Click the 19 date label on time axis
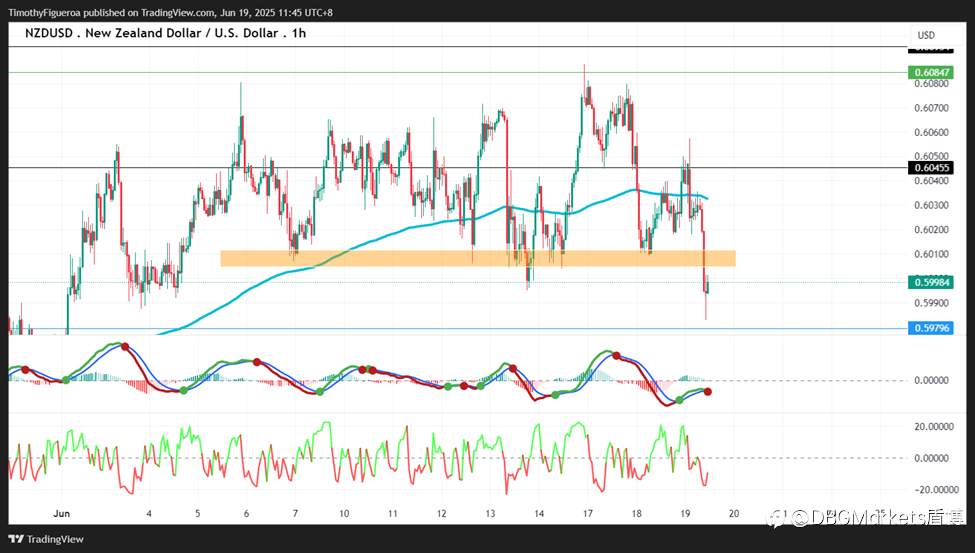 pos(685,514)
